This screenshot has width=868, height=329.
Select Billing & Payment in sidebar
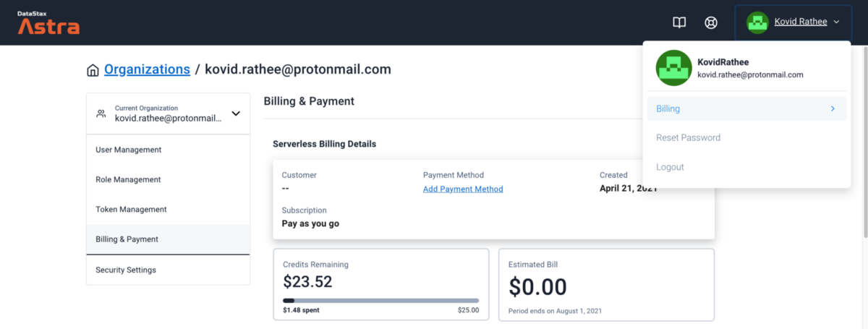pyautogui.click(x=127, y=239)
